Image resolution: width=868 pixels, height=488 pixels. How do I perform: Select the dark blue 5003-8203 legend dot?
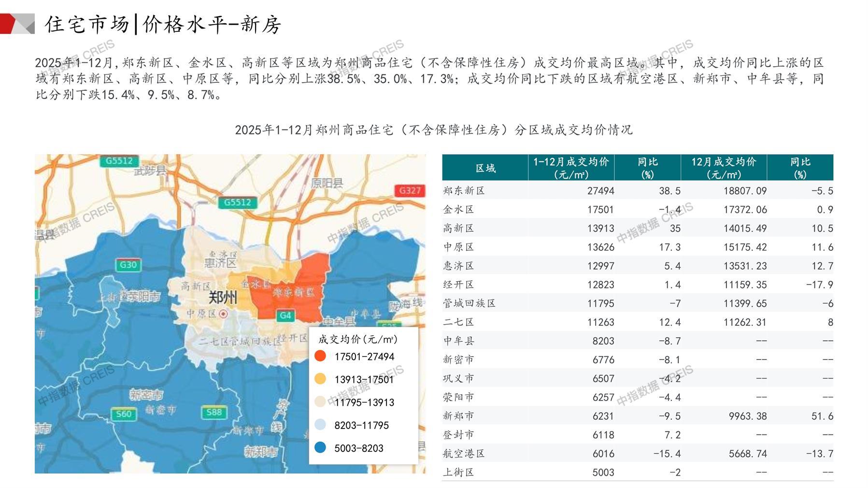click(320, 448)
